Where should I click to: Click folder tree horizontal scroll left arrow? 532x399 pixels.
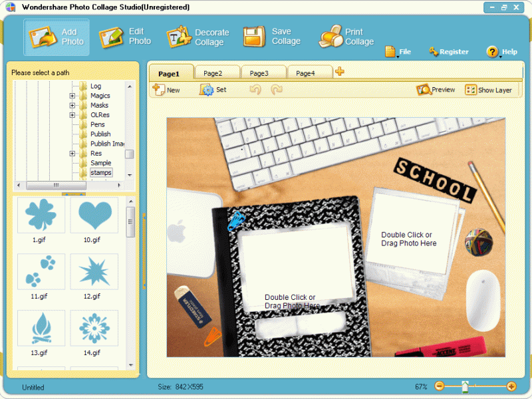(19, 186)
